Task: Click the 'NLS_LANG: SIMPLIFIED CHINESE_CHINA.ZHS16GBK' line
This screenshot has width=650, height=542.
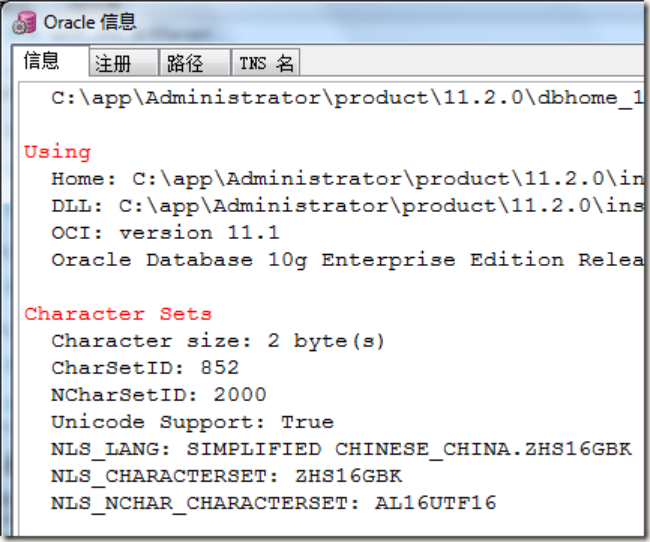Action: tap(341, 450)
